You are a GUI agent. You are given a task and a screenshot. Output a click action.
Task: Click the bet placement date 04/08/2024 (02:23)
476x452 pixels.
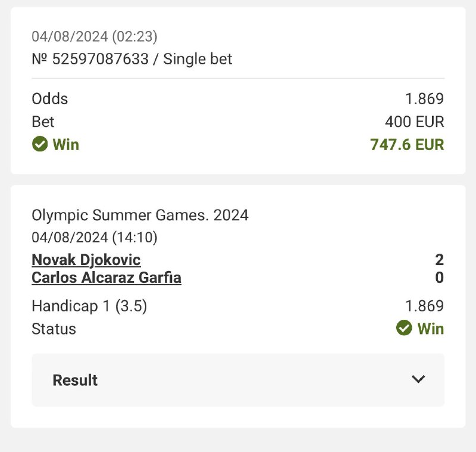pyautogui.click(x=95, y=36)
